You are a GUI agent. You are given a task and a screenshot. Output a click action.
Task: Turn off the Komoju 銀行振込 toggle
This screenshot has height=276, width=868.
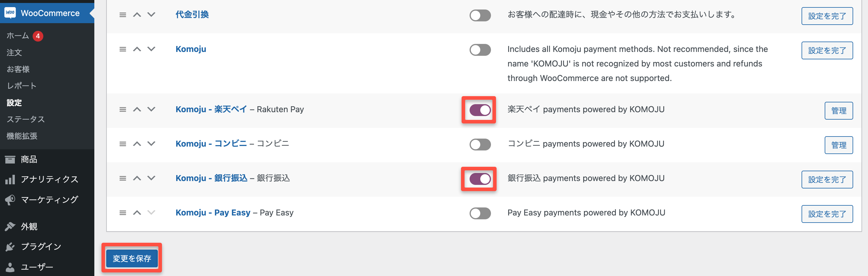pos(480,179)
